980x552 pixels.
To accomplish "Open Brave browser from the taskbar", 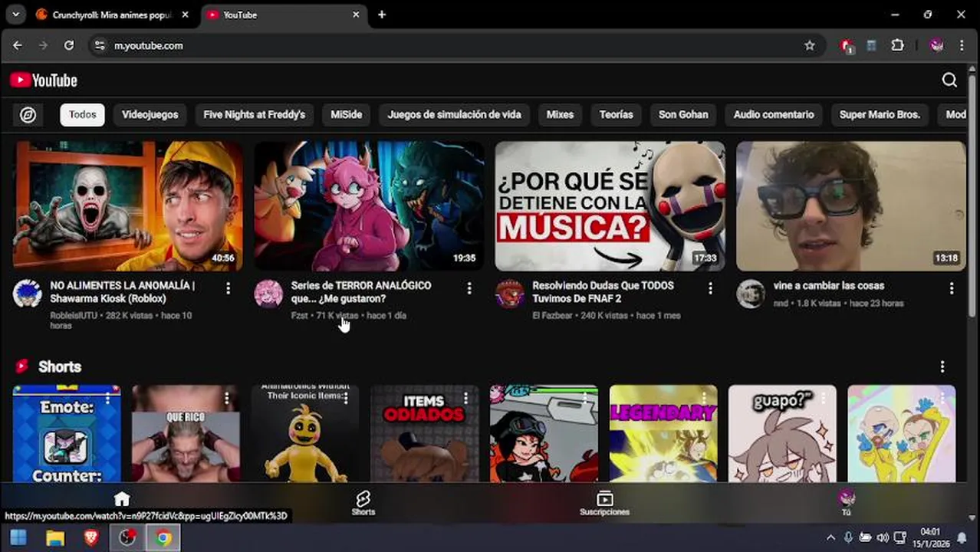I will coord(91,538).
